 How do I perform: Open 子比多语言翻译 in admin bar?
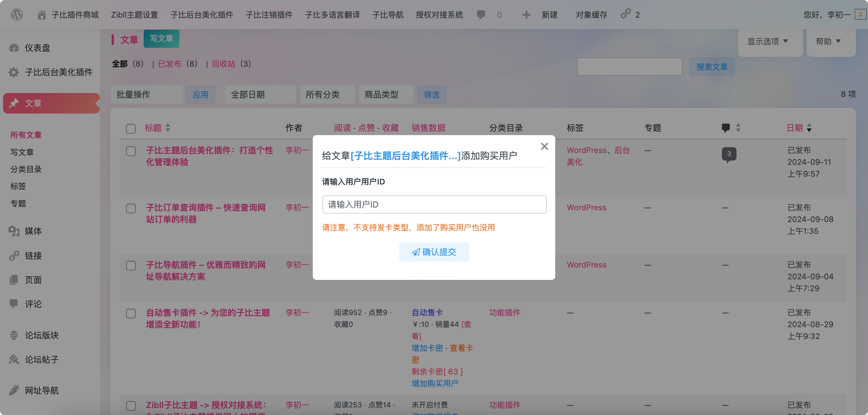point(332,15)
